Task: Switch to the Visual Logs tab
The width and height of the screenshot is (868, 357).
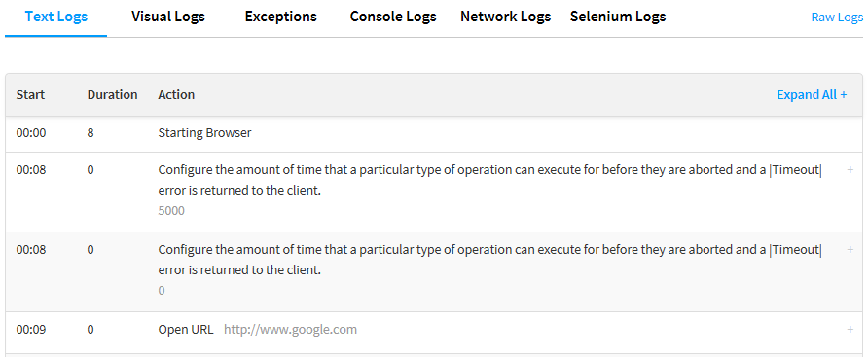Action: (x=168, y=17)
